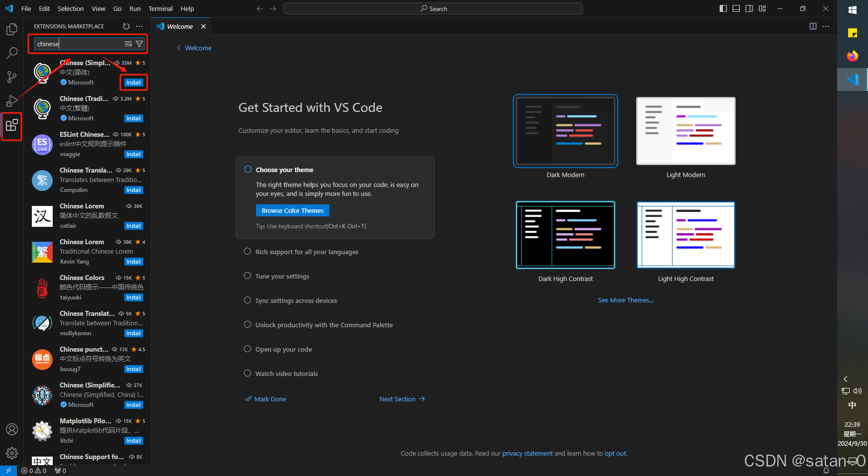Open the See More Themes link
Viewport: 868px width, 476px height.
(626, 300)
